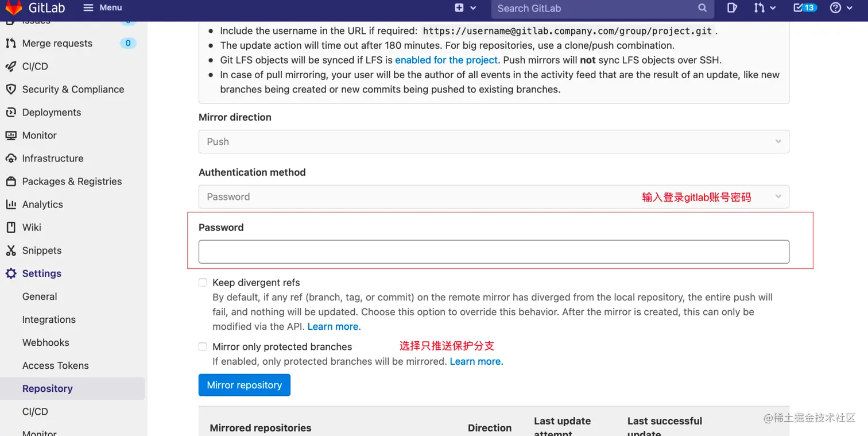Click the Snippets scissors icon

click(x=10, y=250)
